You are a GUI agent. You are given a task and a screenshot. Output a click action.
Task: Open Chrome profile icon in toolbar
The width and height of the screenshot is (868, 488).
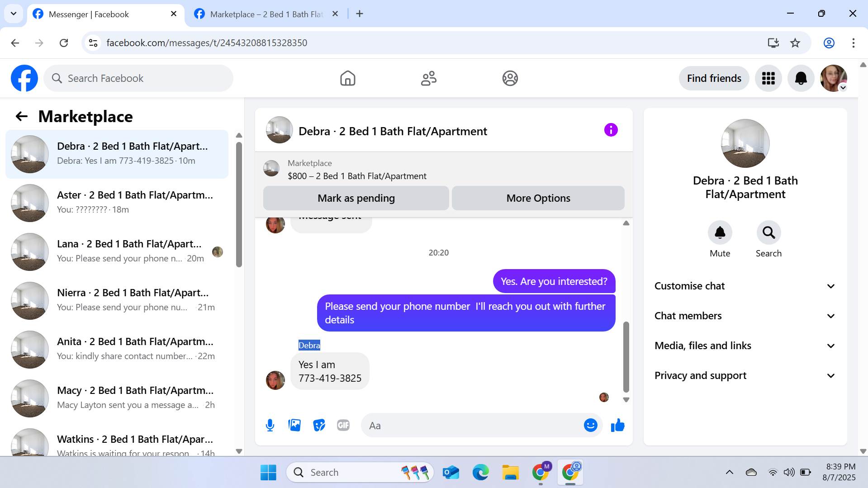tap(829, 43)
